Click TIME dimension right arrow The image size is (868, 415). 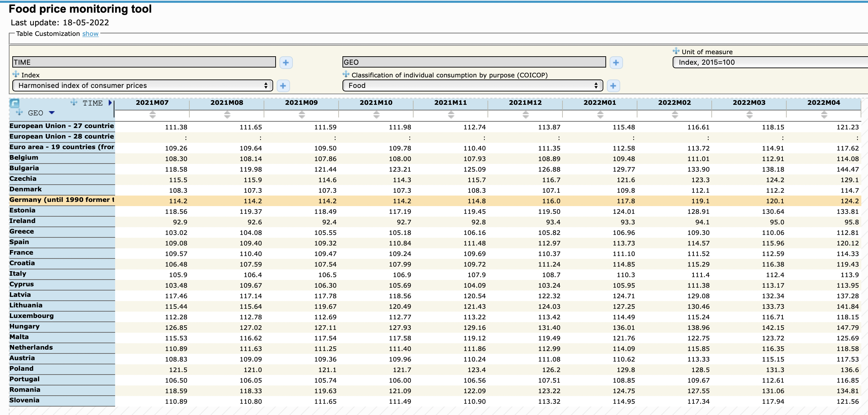[x=110, y=103]
